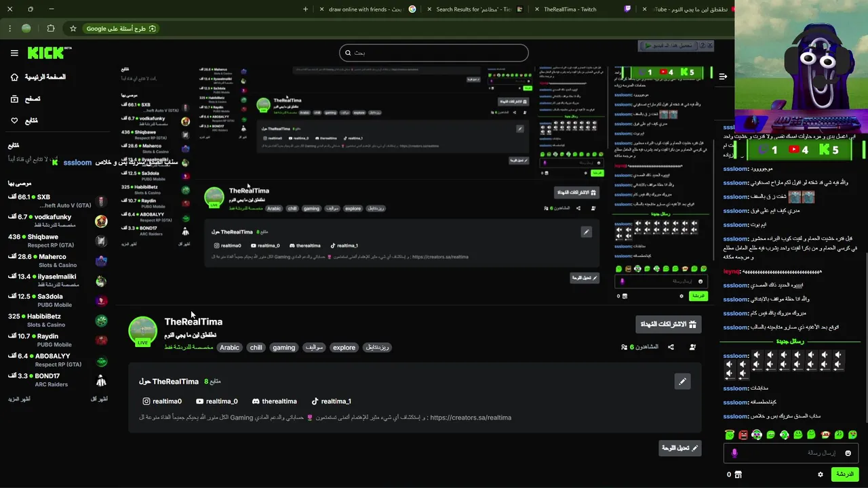
Task: Click ssloom username in last chat message
Action: click(735, 416)
